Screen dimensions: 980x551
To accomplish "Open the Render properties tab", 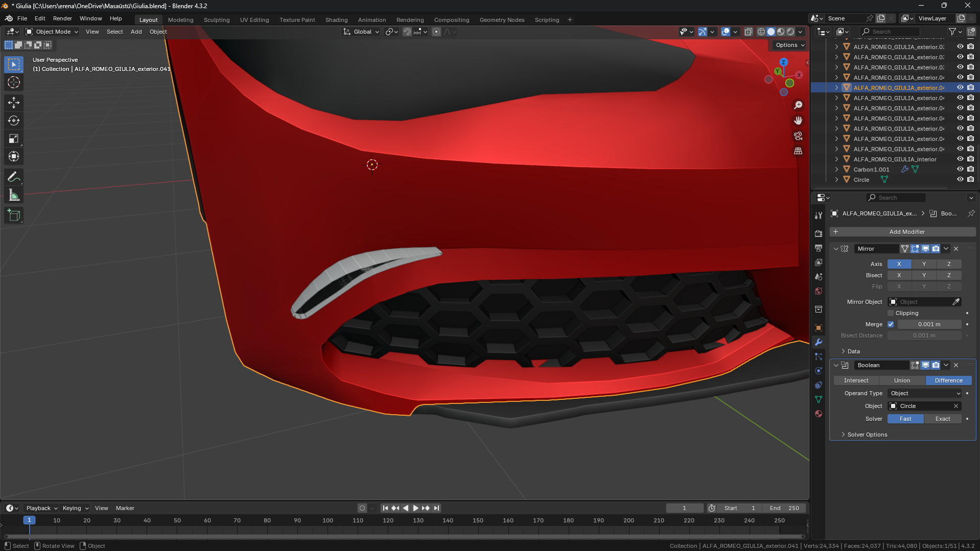I will point(819,233).
